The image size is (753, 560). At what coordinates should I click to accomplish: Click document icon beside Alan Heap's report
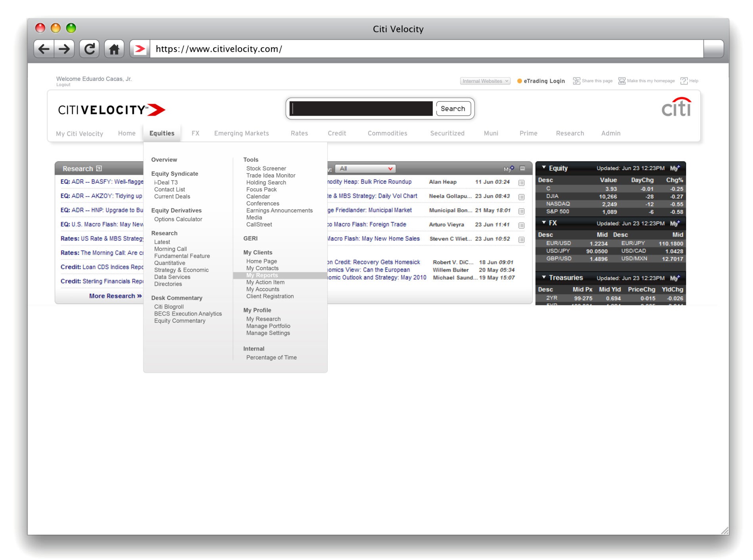(x=522, y=183)
